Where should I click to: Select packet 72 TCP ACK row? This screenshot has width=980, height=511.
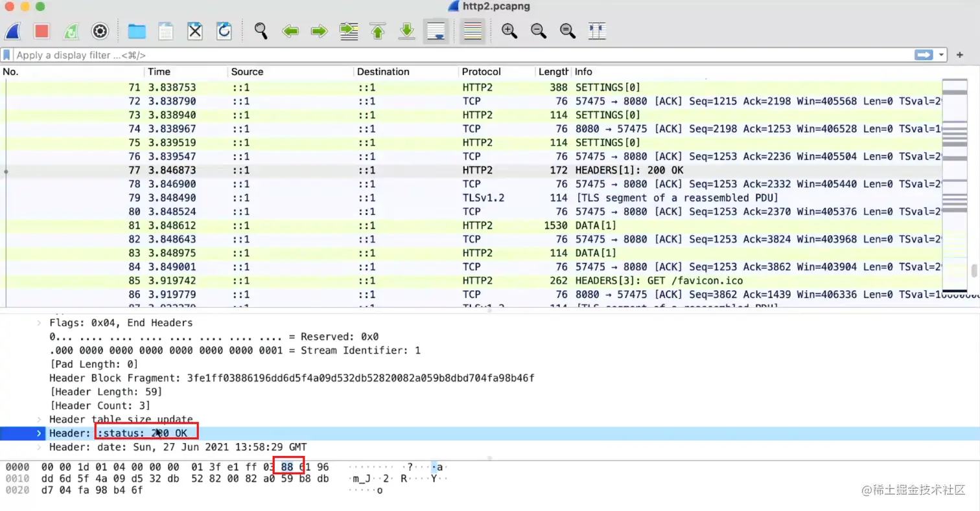[470, 101]
